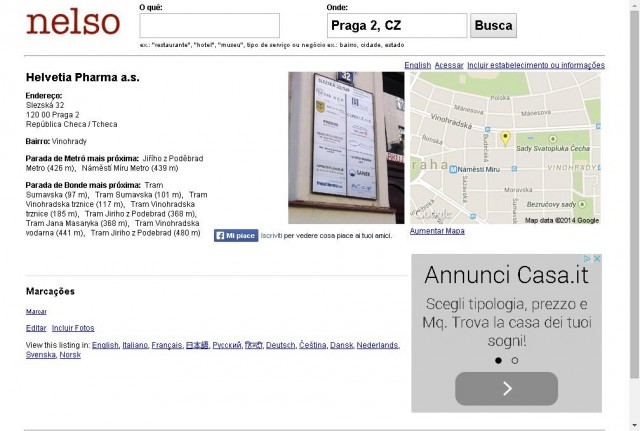Click the nelso logo

coord(73,22)
